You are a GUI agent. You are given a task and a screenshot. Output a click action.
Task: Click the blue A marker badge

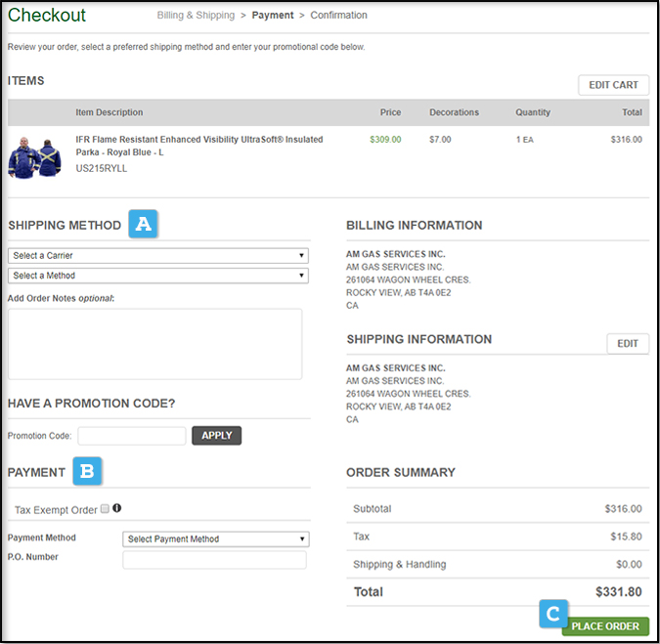point(144,225)
